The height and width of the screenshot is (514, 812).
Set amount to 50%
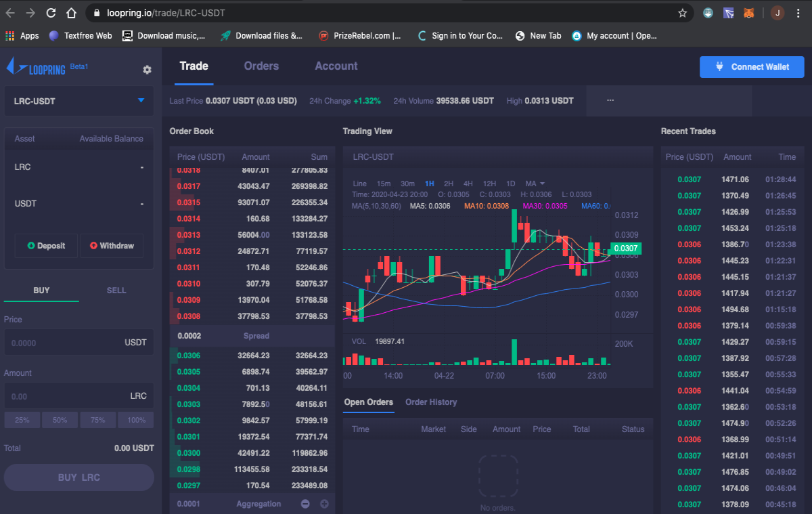point(60,420)
